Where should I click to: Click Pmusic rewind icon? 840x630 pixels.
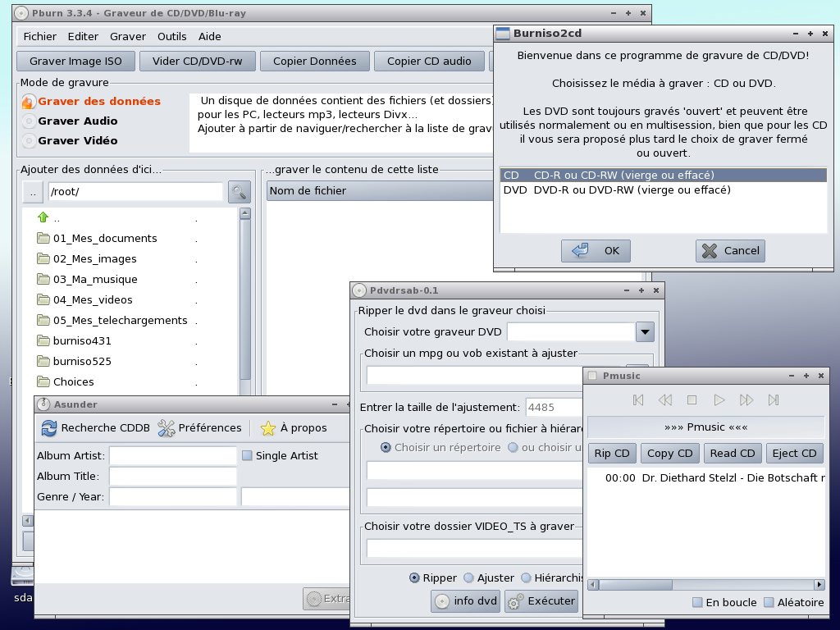point(664,400)
